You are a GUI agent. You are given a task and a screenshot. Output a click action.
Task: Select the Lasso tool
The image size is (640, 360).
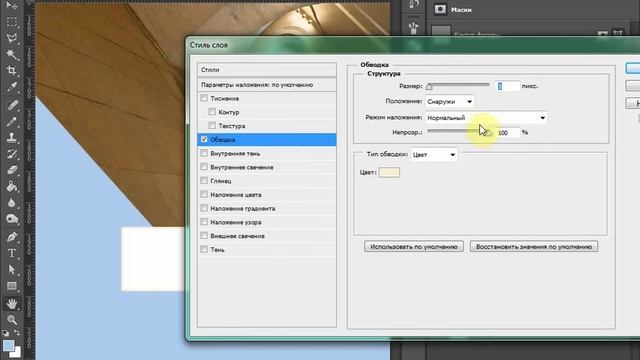point(12,38)
